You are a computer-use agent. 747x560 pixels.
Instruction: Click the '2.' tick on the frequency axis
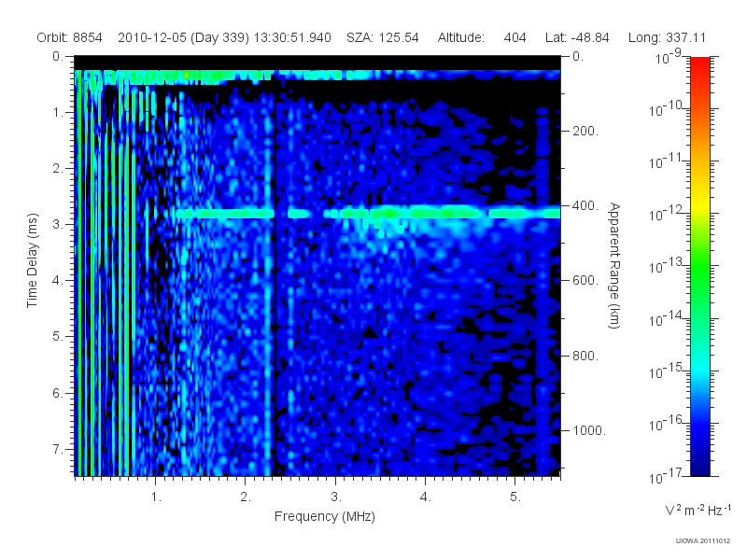click(x=246, y=497)
